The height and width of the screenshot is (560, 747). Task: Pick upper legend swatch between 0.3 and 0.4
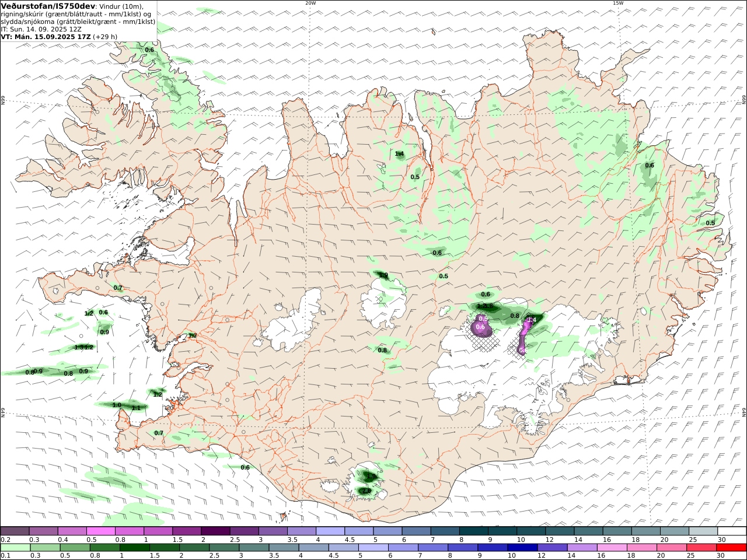[x=44, y=531]
